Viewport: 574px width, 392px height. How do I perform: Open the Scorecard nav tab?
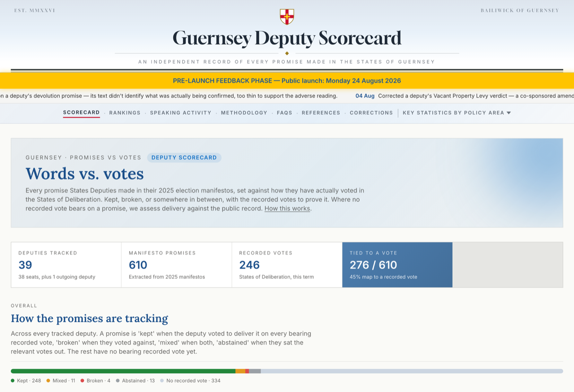coord(81,113)
